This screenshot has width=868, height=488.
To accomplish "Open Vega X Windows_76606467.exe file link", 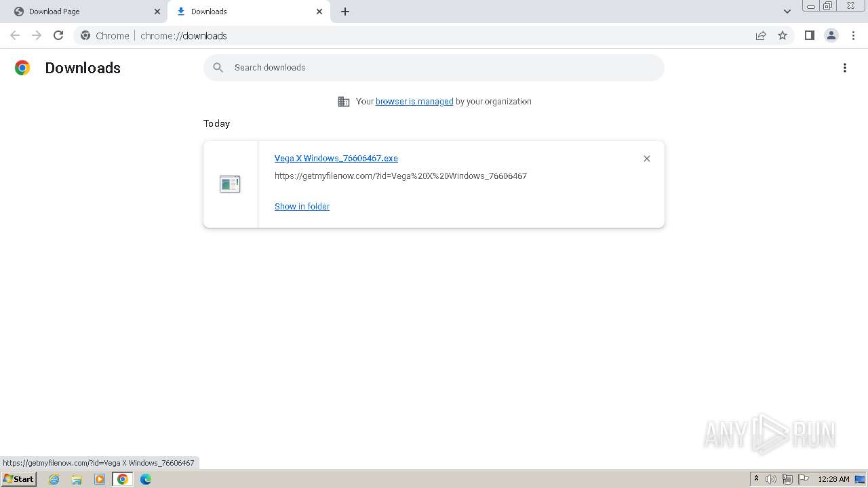I will pos(336,159).
